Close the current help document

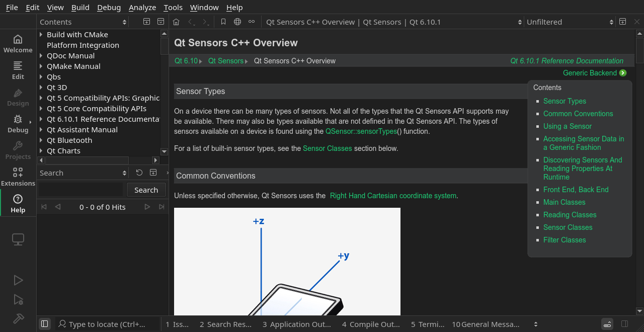636,22
